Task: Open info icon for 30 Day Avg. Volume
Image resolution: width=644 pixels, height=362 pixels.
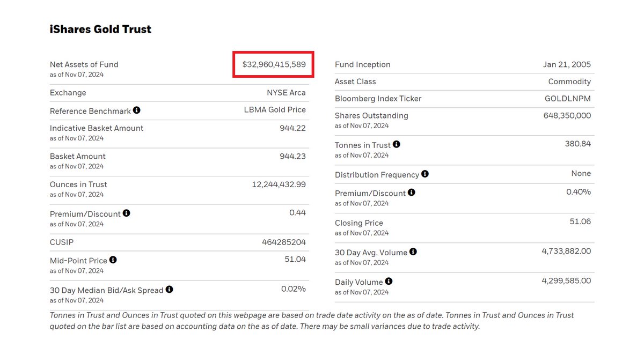Action: pos(413,252)
